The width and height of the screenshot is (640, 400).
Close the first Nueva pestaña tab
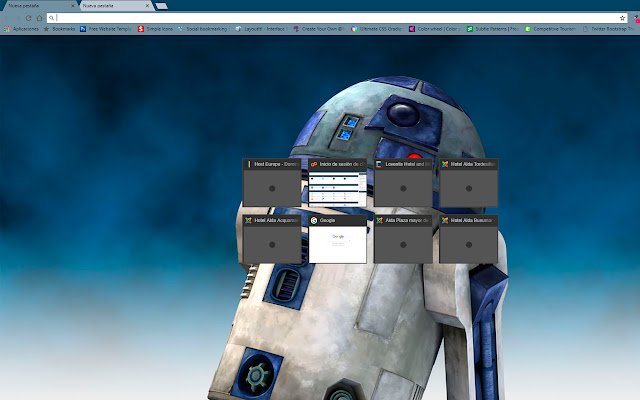click(73, 6)
